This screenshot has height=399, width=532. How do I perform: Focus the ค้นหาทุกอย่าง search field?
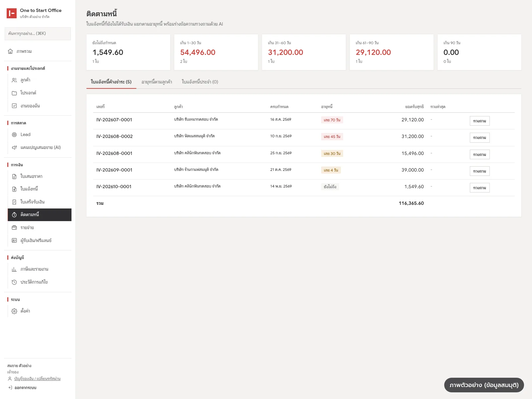pyautogui.click(x=38, y=34)
